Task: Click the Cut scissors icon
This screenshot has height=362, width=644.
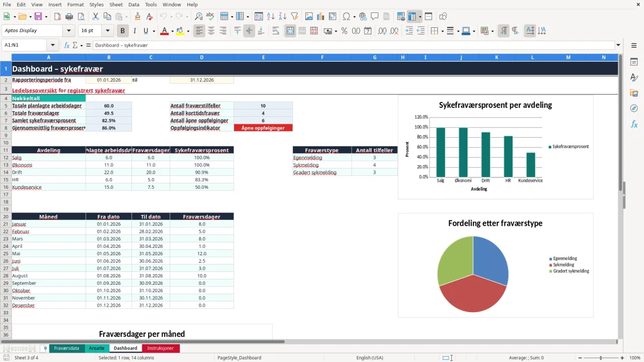Action: click(95, 17)
